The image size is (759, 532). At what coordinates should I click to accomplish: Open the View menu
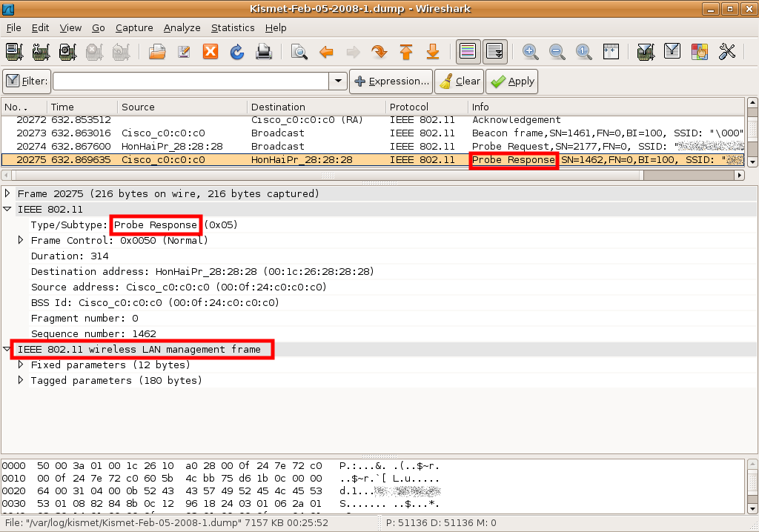click(70, 27)
